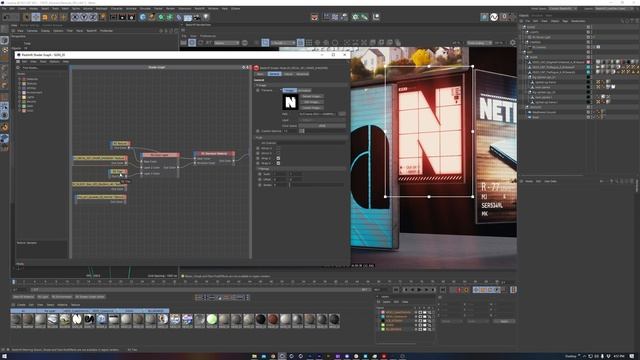640x360 pixels.
Task: Select the Move tool in top toolbar
Action: 36,17
